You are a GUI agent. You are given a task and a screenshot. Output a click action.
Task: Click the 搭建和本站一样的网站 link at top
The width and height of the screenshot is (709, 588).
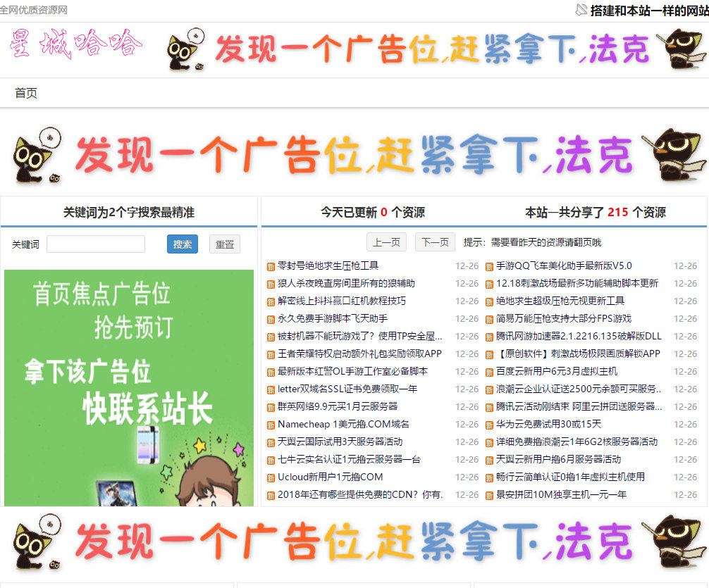pos(648,11)
